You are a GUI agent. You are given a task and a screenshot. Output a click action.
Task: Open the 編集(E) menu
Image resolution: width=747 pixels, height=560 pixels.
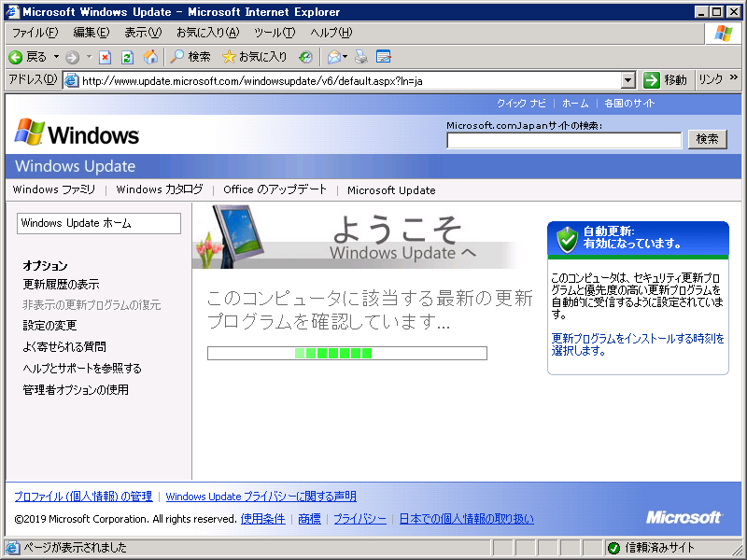coord(91,33)
